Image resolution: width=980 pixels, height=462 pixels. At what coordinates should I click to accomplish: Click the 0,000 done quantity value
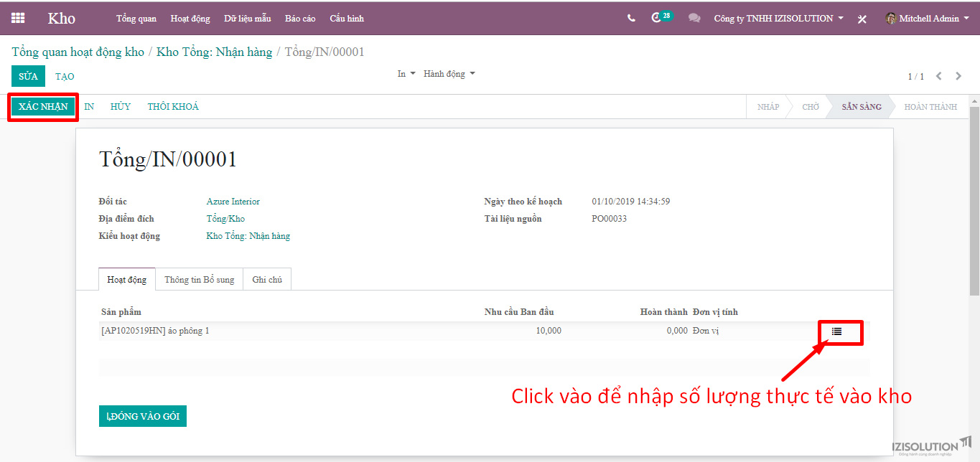point(677,331)
